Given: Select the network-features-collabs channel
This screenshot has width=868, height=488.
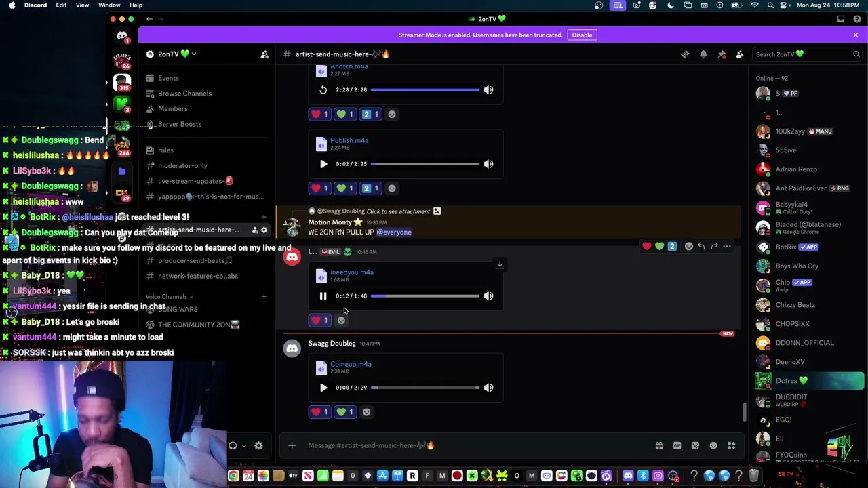Looking at the screenshot, I should (206, 277).
